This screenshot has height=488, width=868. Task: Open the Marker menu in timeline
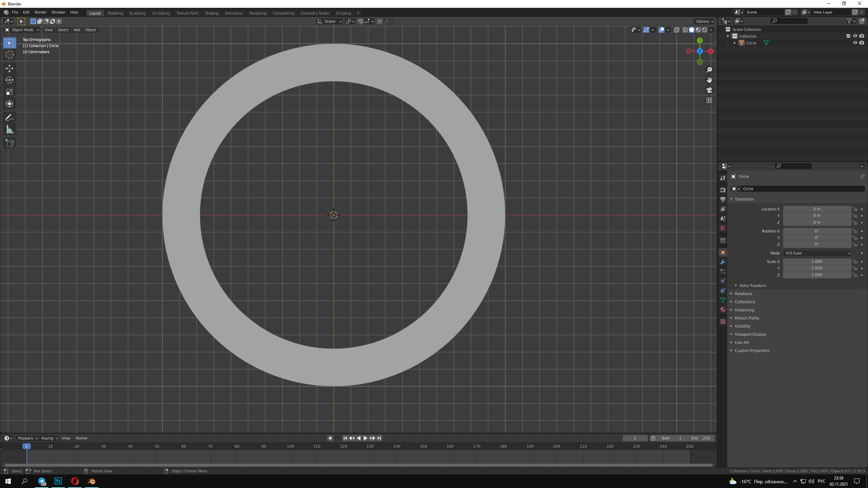pyautogui.click(x=81, y=438)
